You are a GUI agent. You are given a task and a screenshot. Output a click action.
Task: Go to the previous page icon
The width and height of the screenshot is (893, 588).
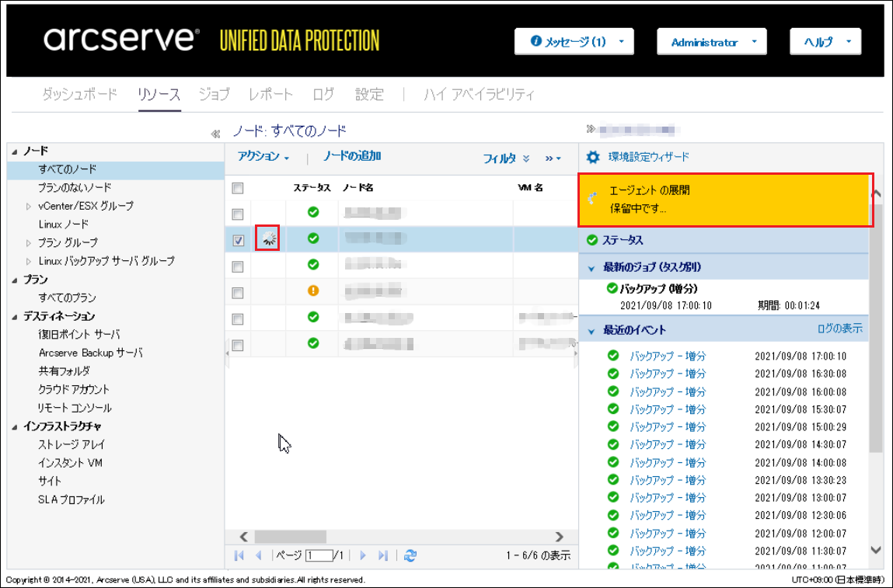coord(259,555)
